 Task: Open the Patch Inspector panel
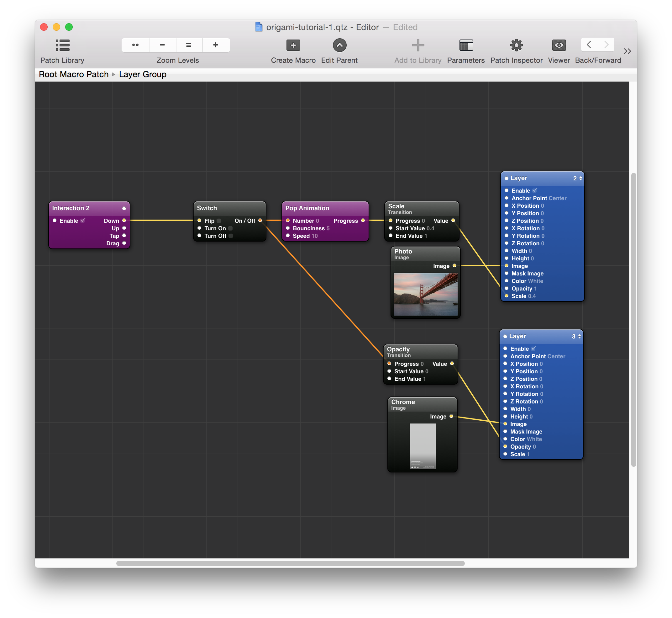click(x=516, y=47)
